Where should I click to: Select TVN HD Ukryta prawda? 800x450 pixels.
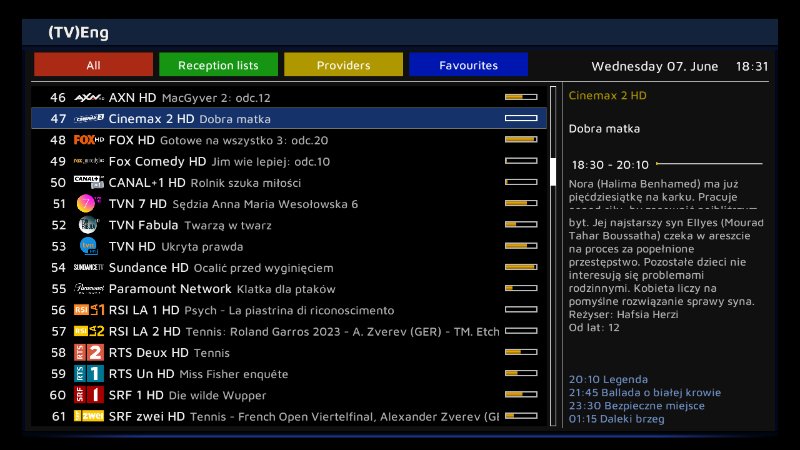pyautogui.click(x=289, y=246)
